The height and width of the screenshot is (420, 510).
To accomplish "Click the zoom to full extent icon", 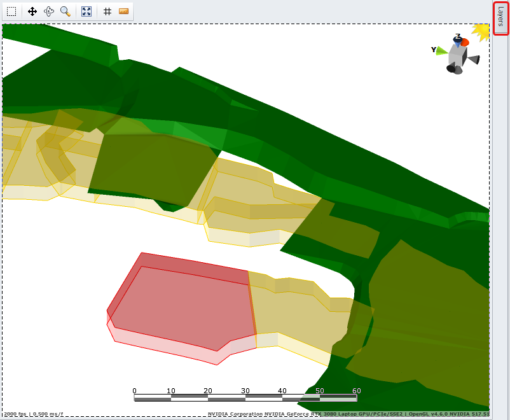I will (86, 11).
